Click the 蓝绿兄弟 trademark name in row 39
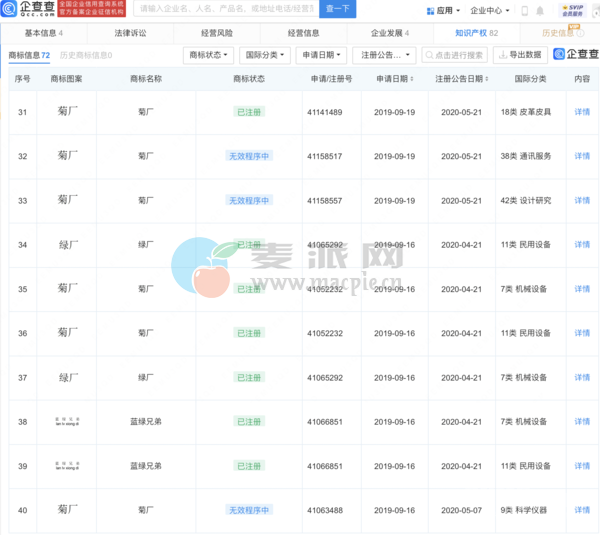600x535 pixels. [146, 466]
